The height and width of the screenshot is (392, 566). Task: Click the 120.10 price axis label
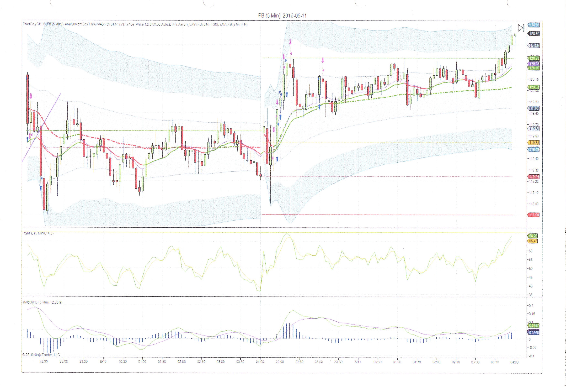coord(534,79)
